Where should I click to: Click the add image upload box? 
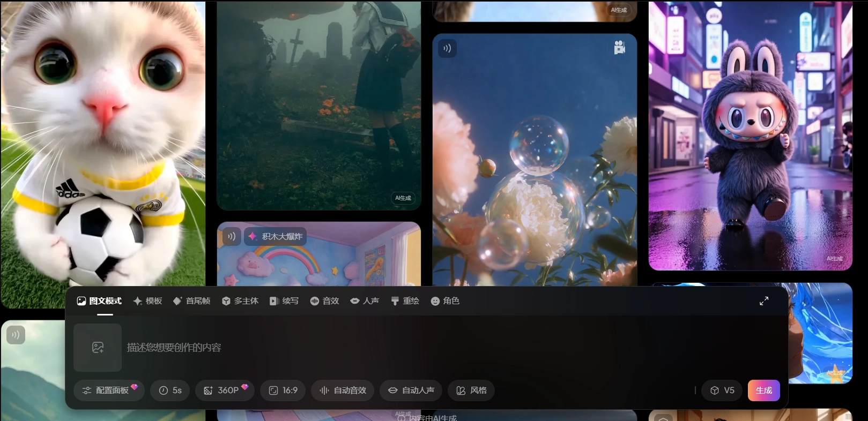point(98,348)
